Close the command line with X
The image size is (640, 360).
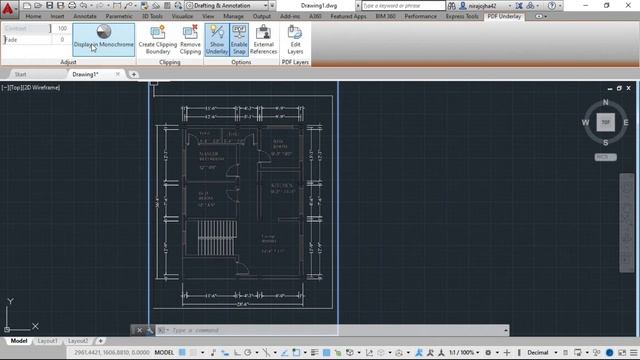pos(140,330)
